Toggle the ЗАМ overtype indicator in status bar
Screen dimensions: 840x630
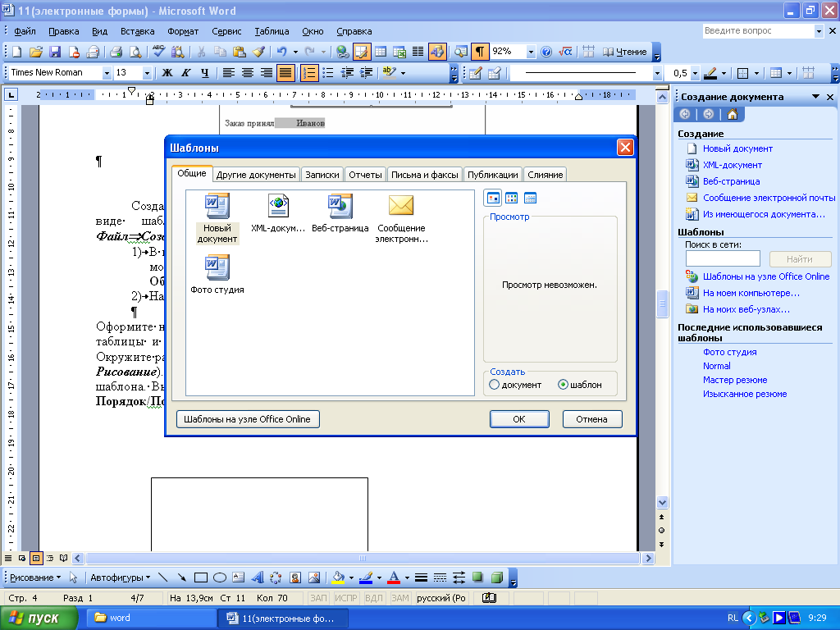(399, 598)
